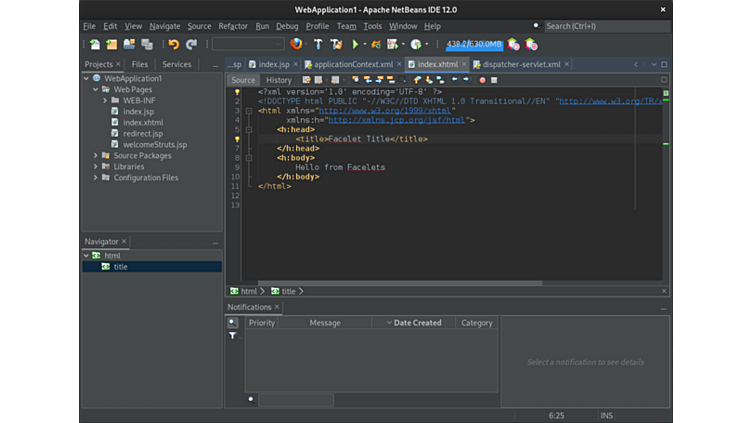Image resolution: width=752 pixels, height=423 pixels.
Task: Click lightbulb hint on line 6
Action: tap(237, 139)
